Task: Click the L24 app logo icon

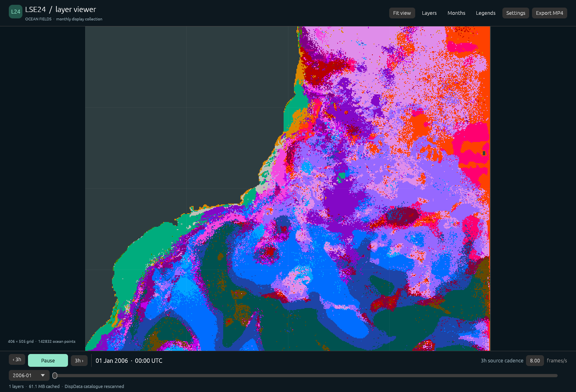Action: coord(16,12)
